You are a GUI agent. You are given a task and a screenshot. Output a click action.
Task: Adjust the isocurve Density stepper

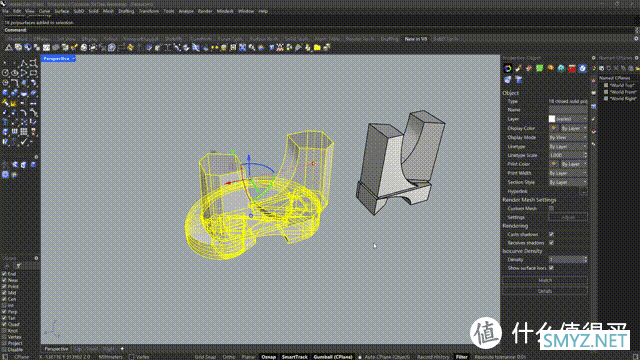(x=586, y=259)
